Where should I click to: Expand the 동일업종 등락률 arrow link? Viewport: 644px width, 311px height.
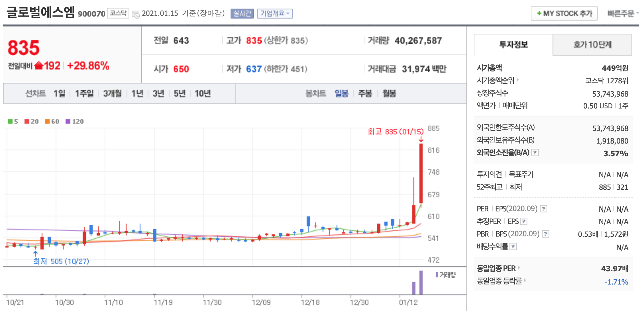point(525,280)
